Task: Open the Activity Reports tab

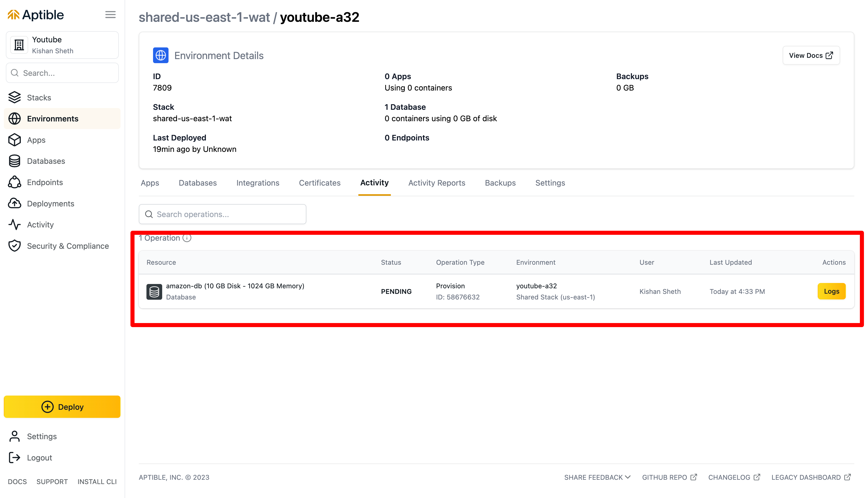Action: (436, 183)
